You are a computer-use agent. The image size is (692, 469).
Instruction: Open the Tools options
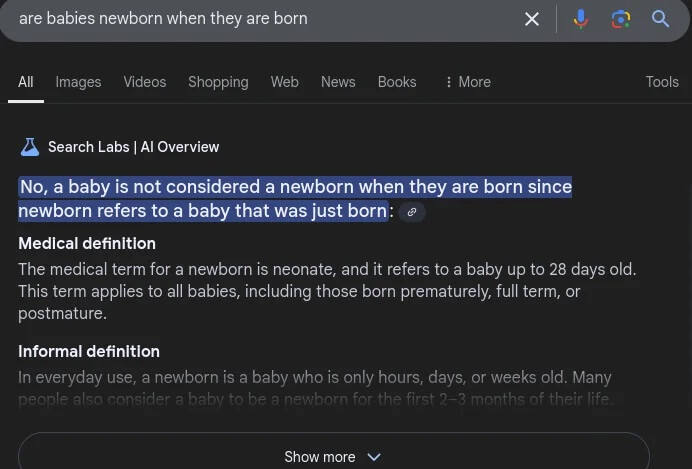click(x=662, y=82)
